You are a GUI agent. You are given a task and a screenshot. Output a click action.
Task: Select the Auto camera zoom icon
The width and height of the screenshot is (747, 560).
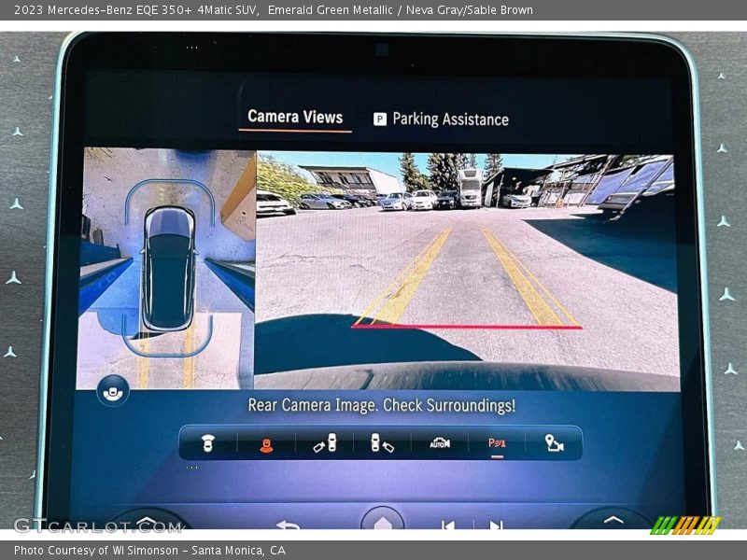coord(439,445)
